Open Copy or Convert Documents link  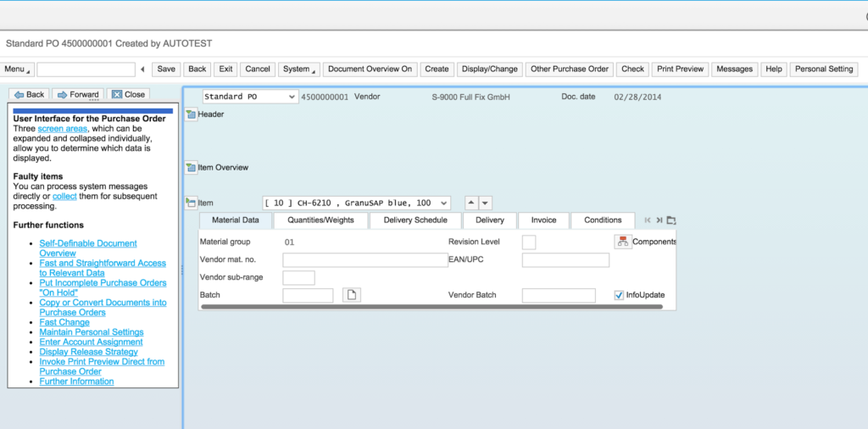coord(103,307)
